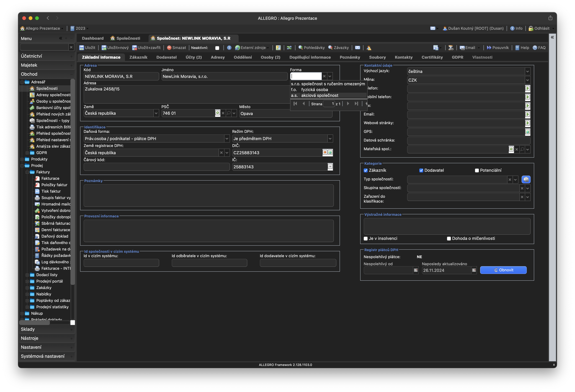575x392 pixels.
Task: Click printer icon beside Typ společnosti
Action: coord(526,179)
